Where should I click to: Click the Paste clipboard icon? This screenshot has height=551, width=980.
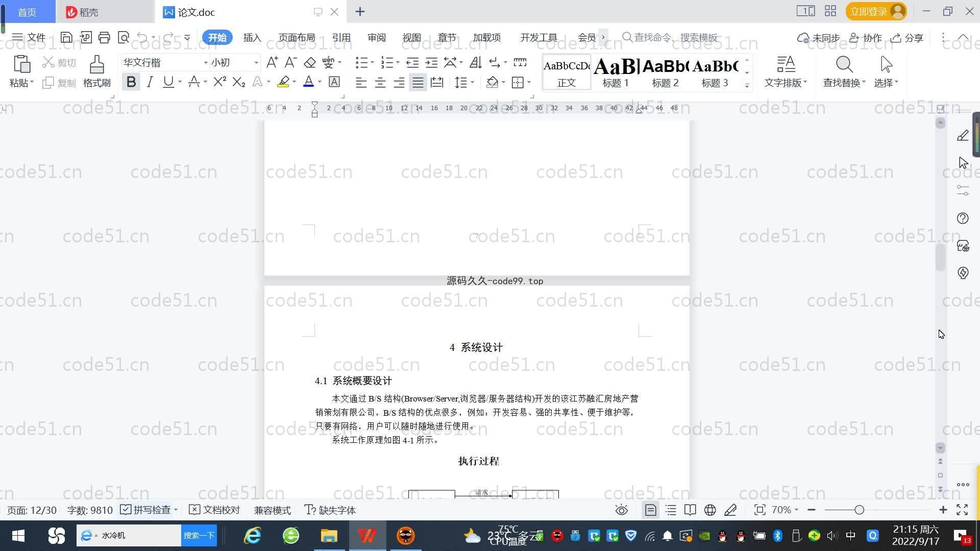tap(21, 64)
